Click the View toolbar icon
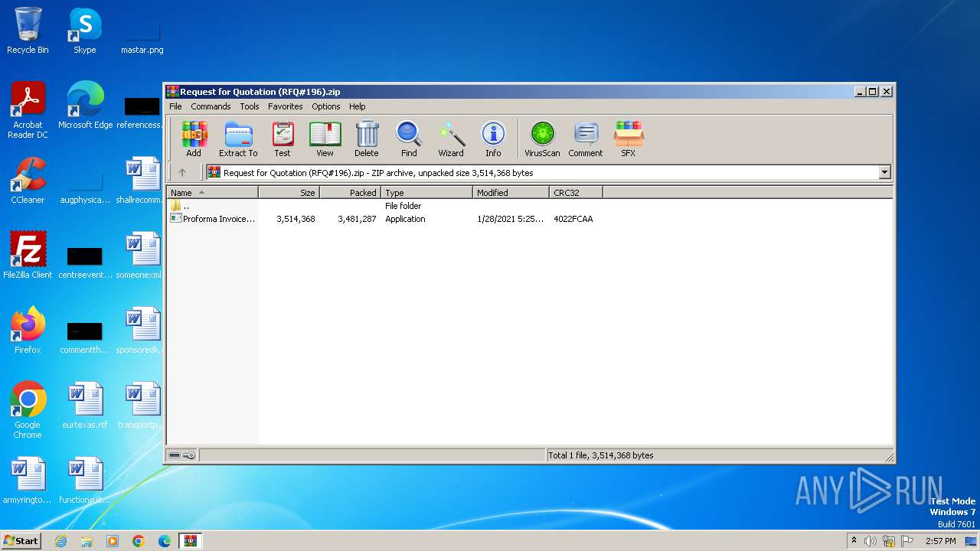 (x=325, y=139)
